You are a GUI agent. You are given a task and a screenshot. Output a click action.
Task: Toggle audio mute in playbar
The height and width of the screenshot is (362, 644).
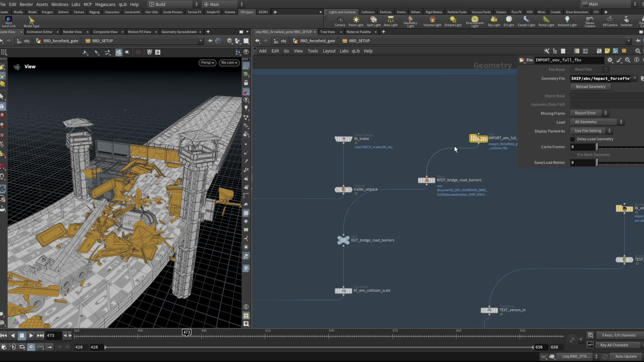[x=13, y=347]
